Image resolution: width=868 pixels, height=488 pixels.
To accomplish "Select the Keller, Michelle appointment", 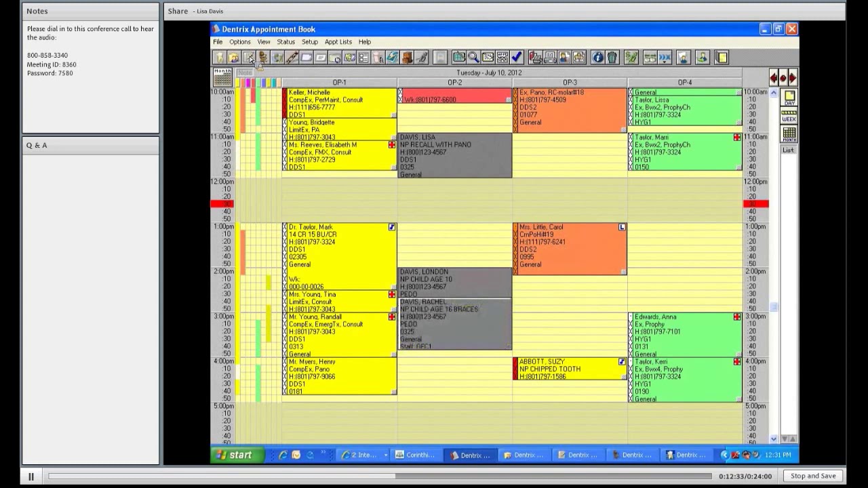I will click(x=339, y=104).
